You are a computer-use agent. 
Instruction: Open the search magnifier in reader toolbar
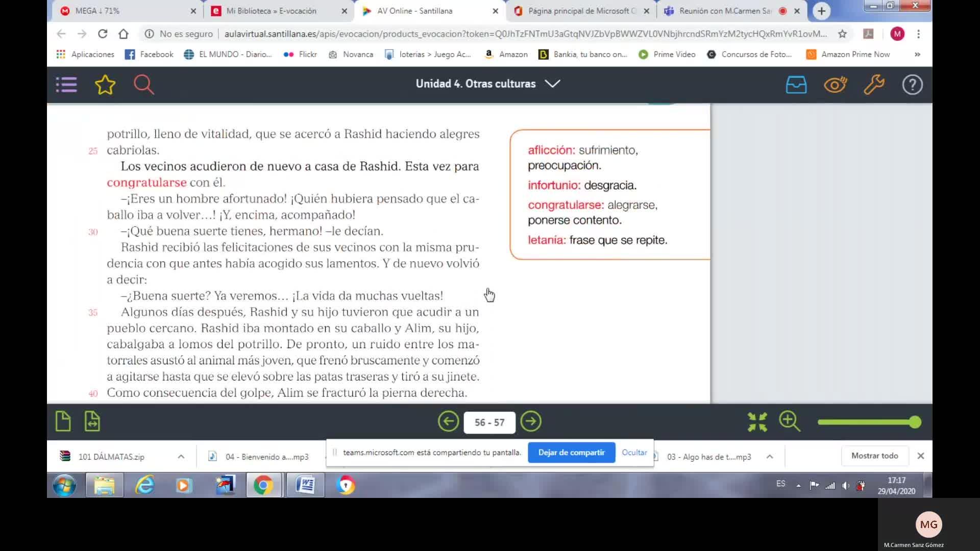coord(143,85)
